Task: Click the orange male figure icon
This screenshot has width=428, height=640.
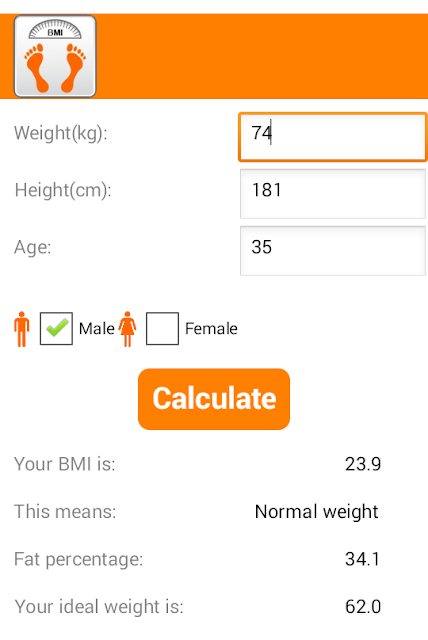Action: (x=22, y=329)
